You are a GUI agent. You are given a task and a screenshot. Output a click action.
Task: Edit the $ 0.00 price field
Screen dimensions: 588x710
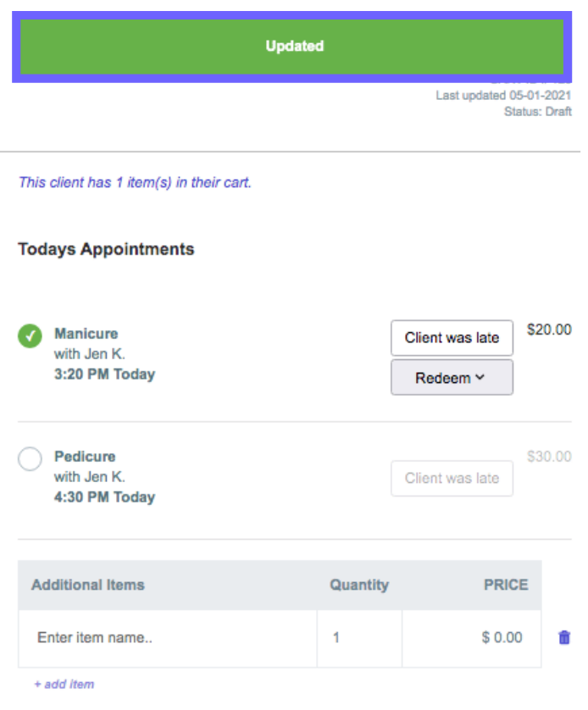(472, 638)
